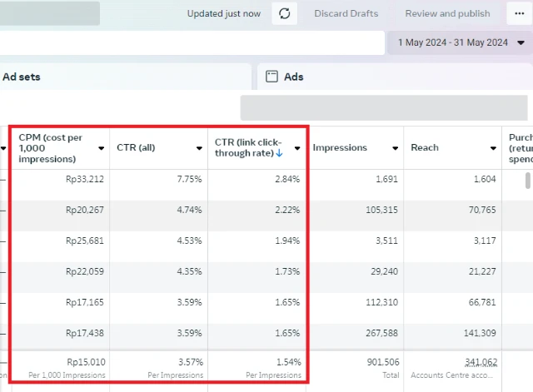Expand the CPM column header dropdown arrow
Image resolution: width=533 pixels, height=392 pixels.
tap(102, 148)
